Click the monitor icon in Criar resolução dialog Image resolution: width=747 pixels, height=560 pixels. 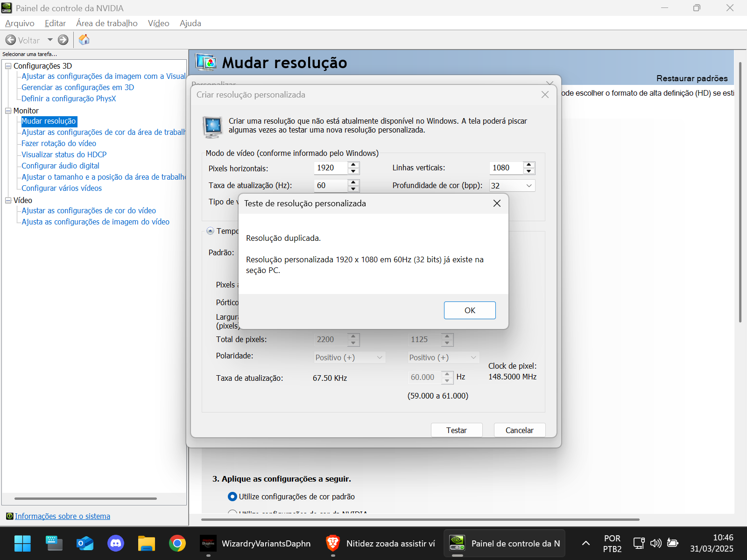(213, 127)
